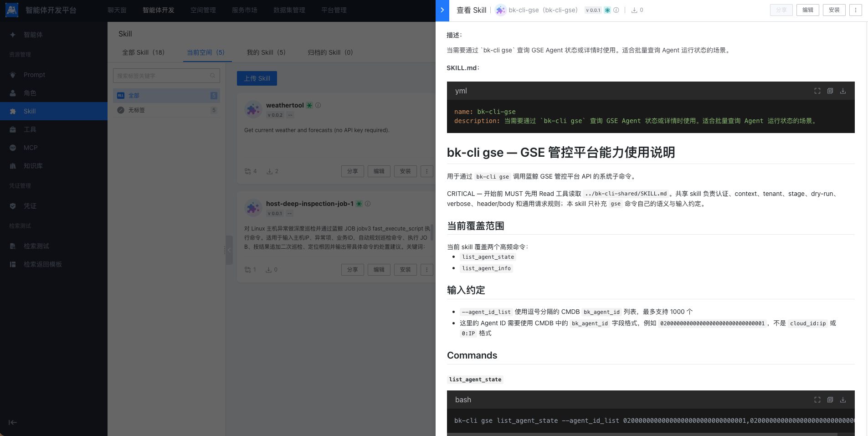Open the 平台管理 top menu
This screenshot has width=868, height=436.
point(334,10)
